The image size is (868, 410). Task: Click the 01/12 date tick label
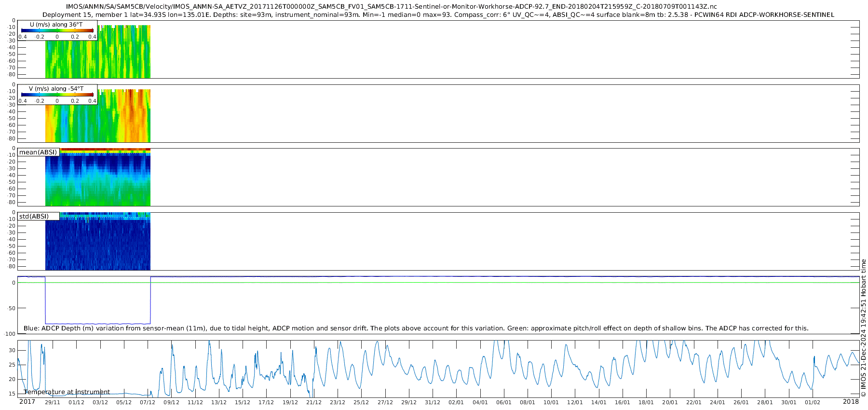tap(76, 402)
